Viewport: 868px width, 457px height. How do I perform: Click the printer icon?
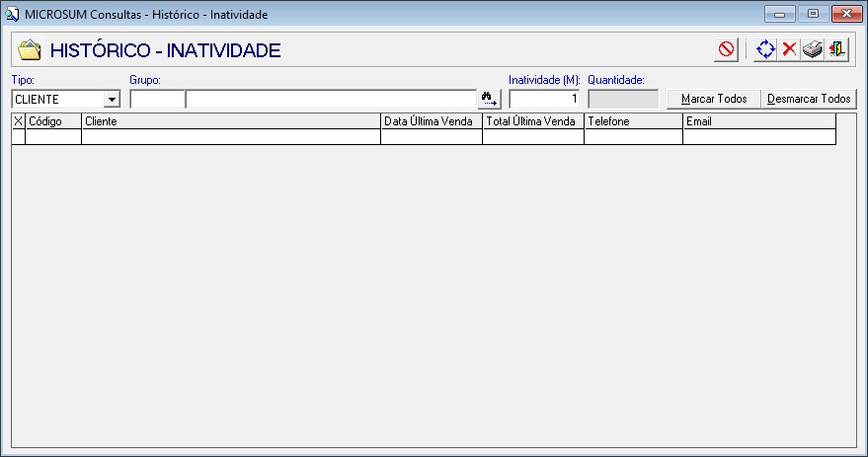pos(813,49)
